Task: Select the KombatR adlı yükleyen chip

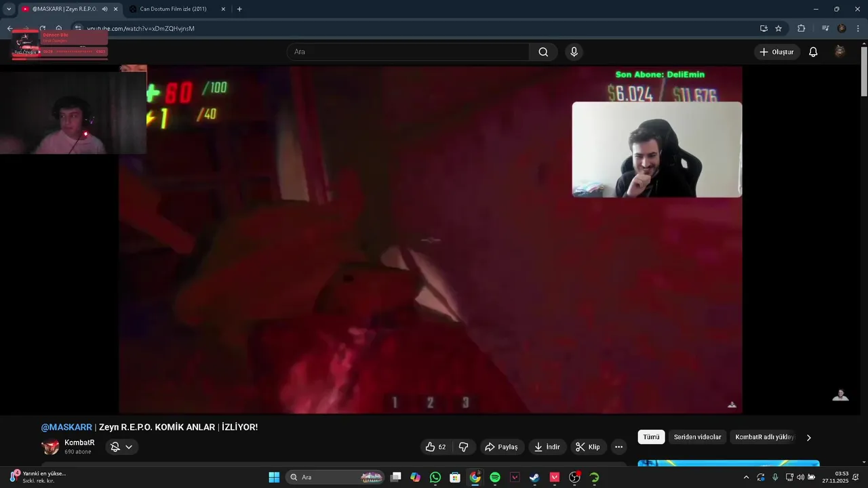Action: [764, 437]
